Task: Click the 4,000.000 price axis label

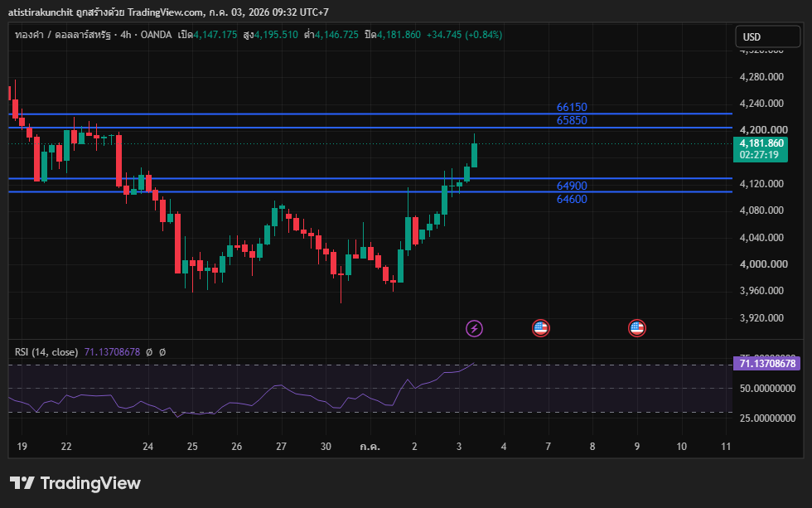Action: [x=763, y=264]
